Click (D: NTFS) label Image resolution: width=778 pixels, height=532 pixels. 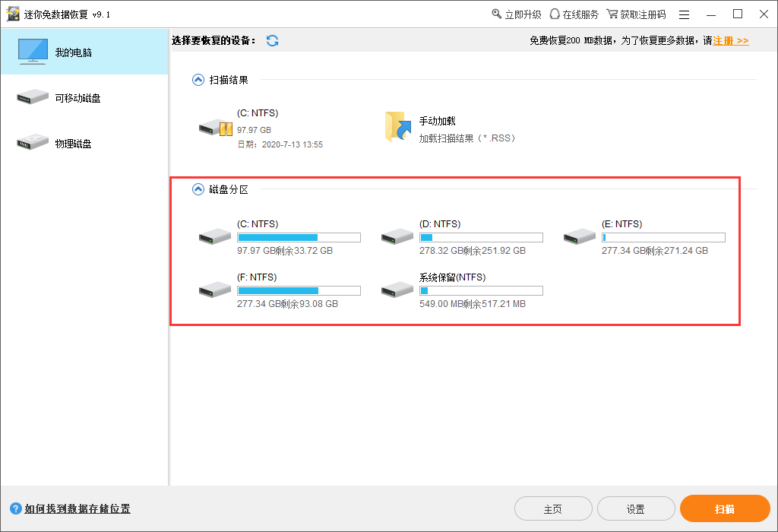click(x=440, y=224)
